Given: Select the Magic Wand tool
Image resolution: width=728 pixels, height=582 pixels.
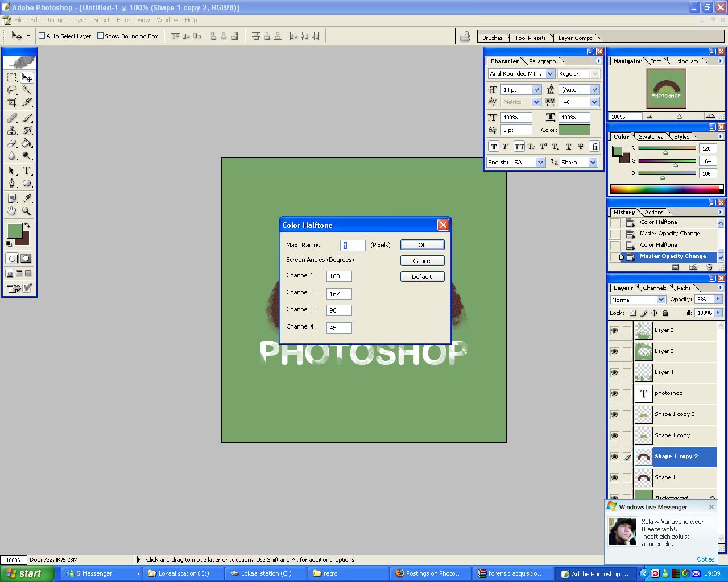Looking at the screenshot, I should 27,90.
